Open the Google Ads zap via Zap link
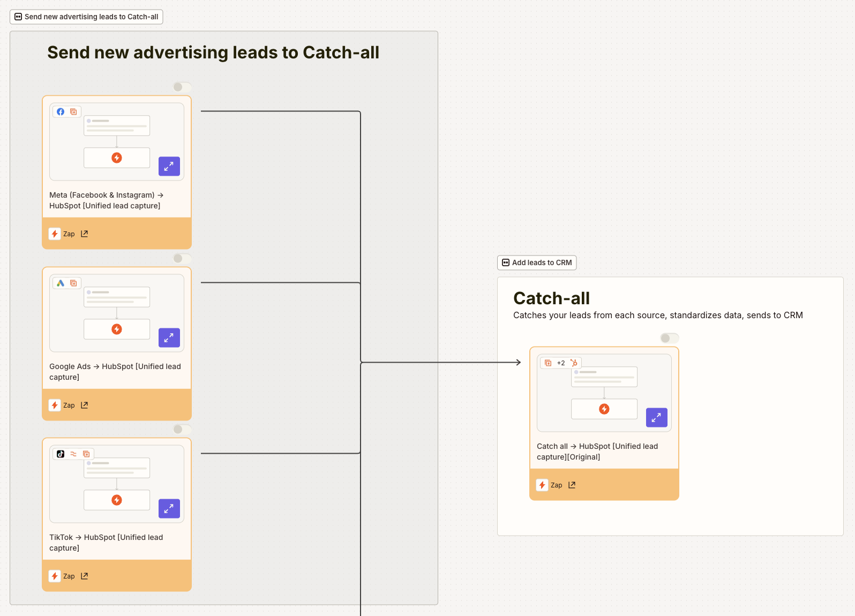This screenshot has height=616, width=855. pyautogui.click(x=69, y=405)
